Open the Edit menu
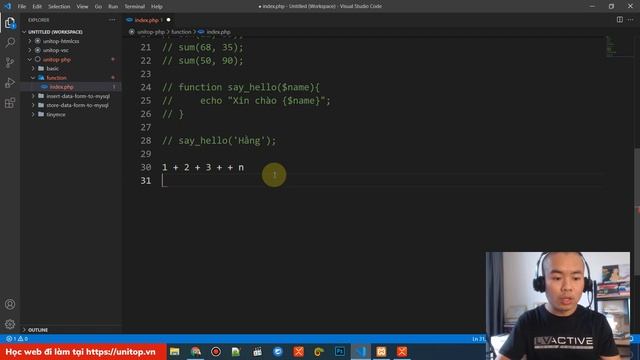The image size is (640, 360). pos(37,7)
